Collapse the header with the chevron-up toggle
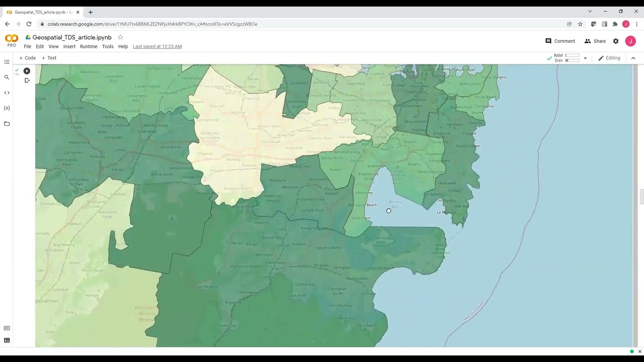This screenshot has height=362, width=644. pyautogui.click(x=633, y=58)
